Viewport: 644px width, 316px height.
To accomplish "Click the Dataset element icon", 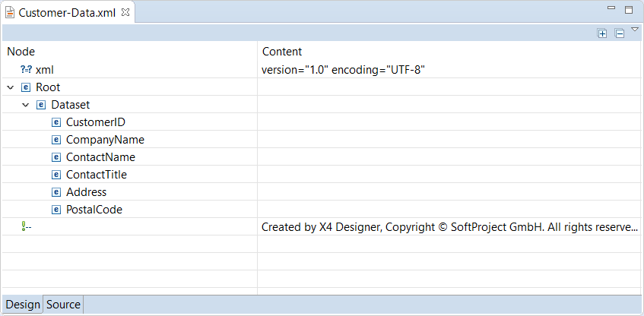I will point(41,105).
